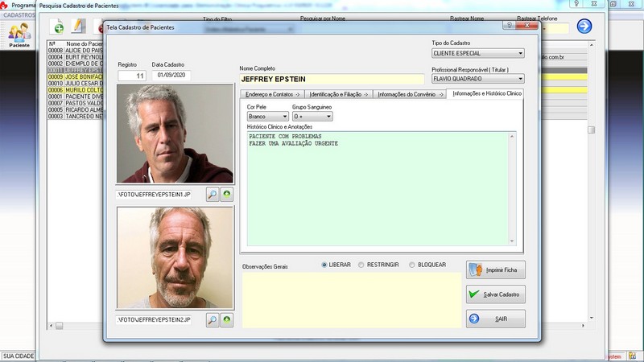Click up arrow of patient list vertical scrollbar
This screenshot has width=644, height=362.
click(592, 45)
